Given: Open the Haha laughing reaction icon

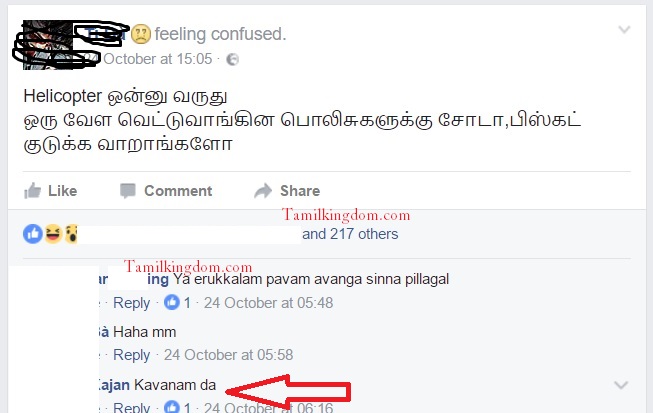Looking at the screenshot, I should coord(53,234).
